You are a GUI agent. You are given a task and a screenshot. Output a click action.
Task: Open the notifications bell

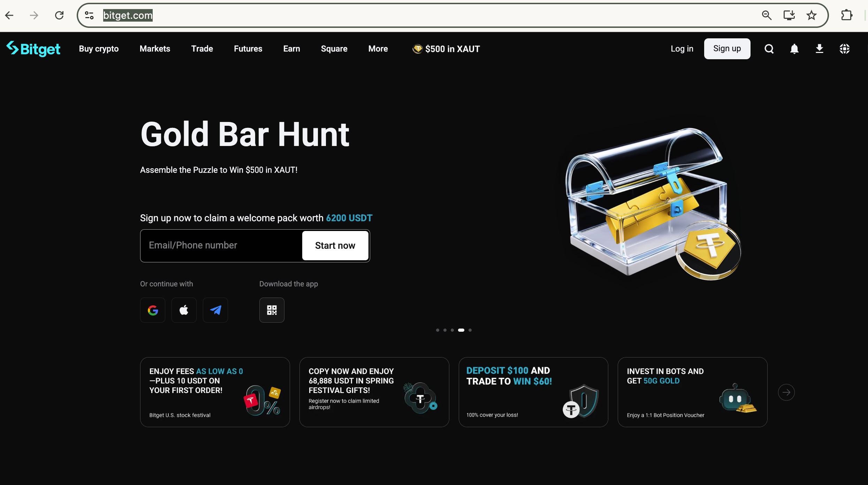tap(794, 49)
